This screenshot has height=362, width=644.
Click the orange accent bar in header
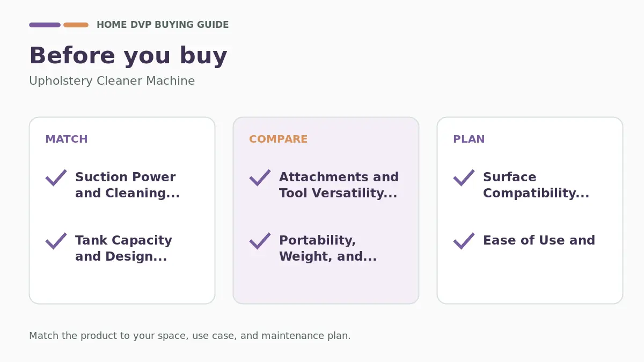pos(76,25)
